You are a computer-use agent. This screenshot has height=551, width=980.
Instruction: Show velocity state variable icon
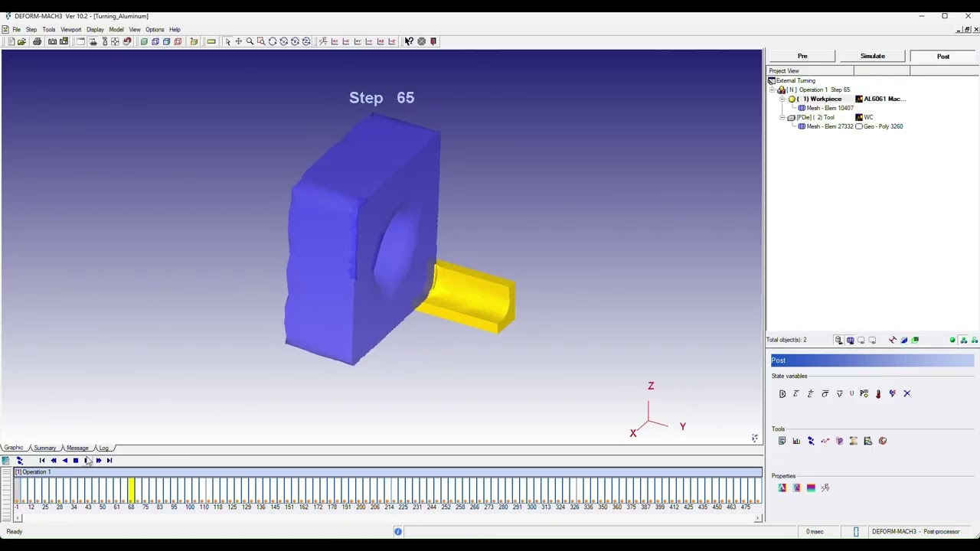[x=839, y=393]
